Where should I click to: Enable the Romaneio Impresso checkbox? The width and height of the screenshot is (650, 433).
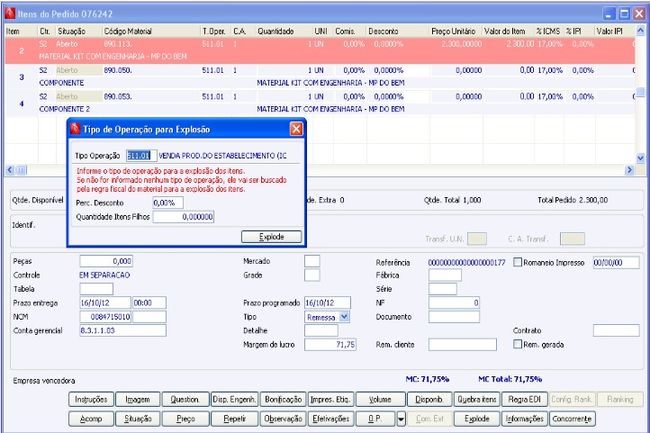pos(516,261)
